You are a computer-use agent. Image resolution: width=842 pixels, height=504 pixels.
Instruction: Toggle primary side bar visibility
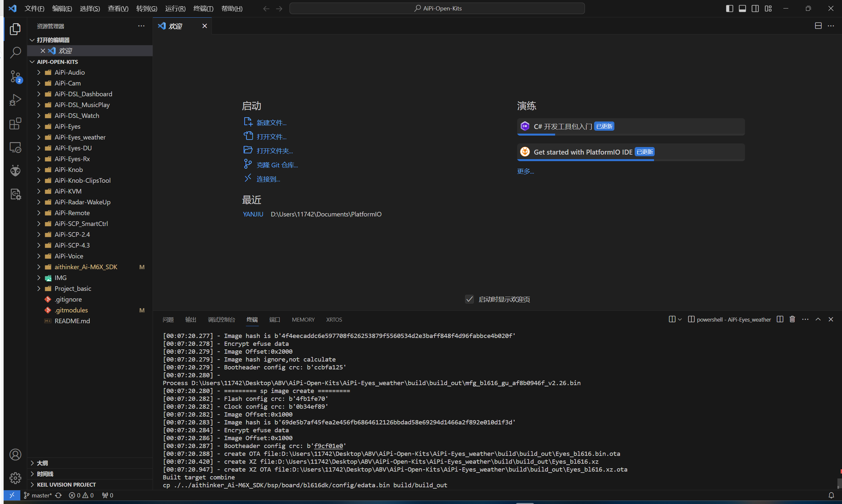(x=730, y=9)
